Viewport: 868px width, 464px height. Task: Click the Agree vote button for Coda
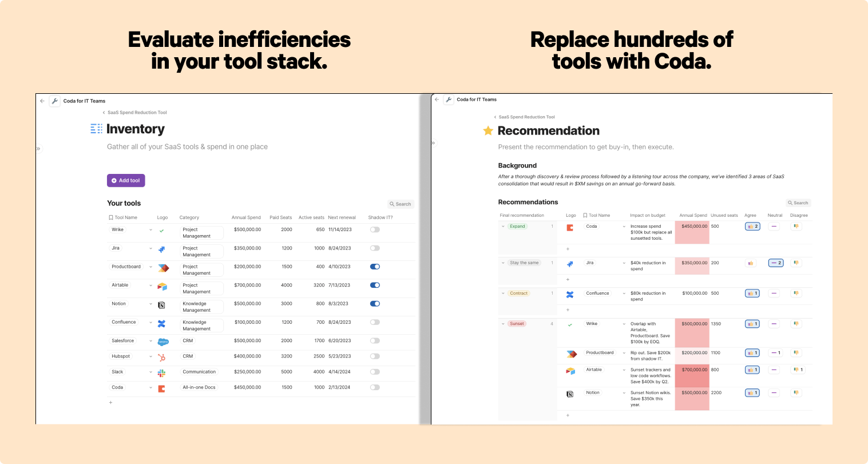tap(752, 227)
